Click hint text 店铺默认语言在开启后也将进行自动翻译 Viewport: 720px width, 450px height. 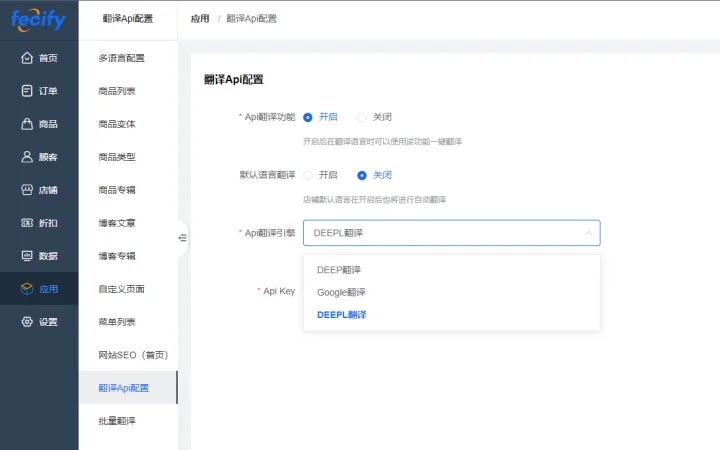[374, 199]
